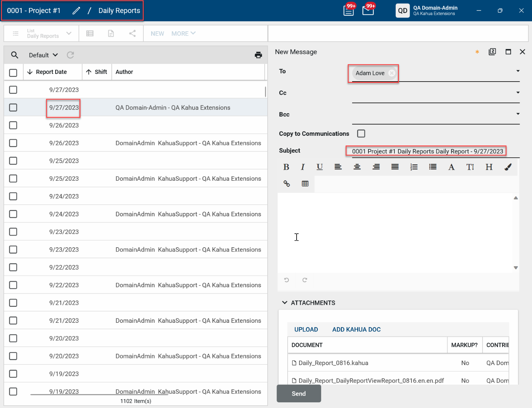Remove Adam Love from recipients
Viewport: 532px width, 408px height.
coord(392,73)
